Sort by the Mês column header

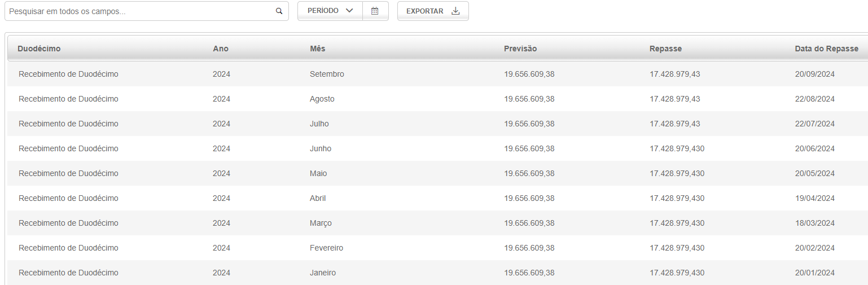318,49
